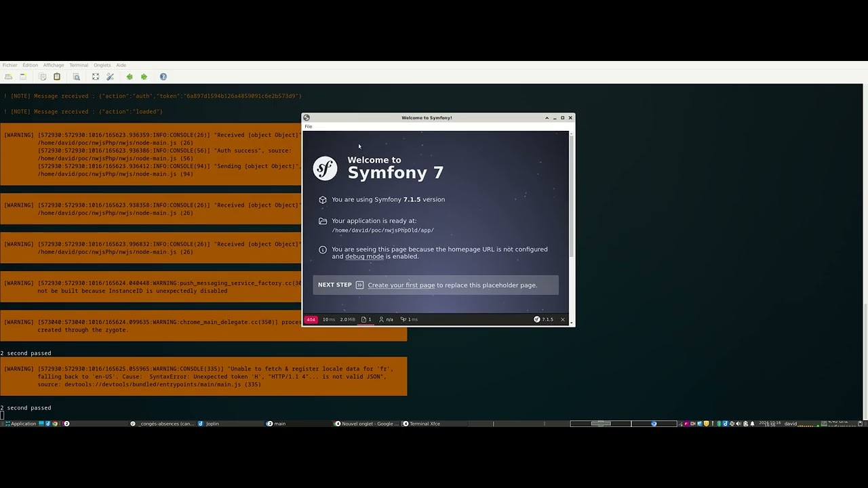Go to next tab green right arrow
This screenshot has height=488, width=868.
[x=144, y=77]
